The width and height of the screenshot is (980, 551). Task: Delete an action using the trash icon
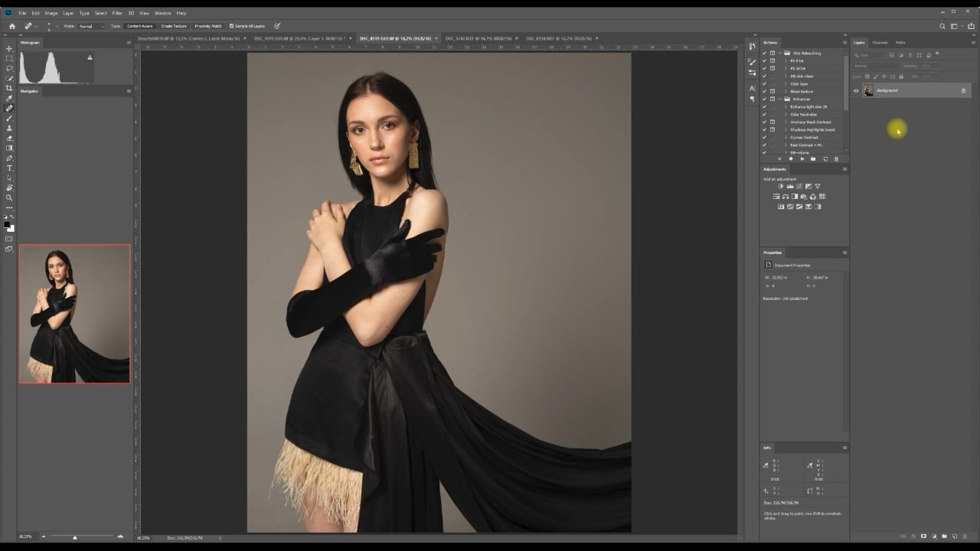point(836,159)
